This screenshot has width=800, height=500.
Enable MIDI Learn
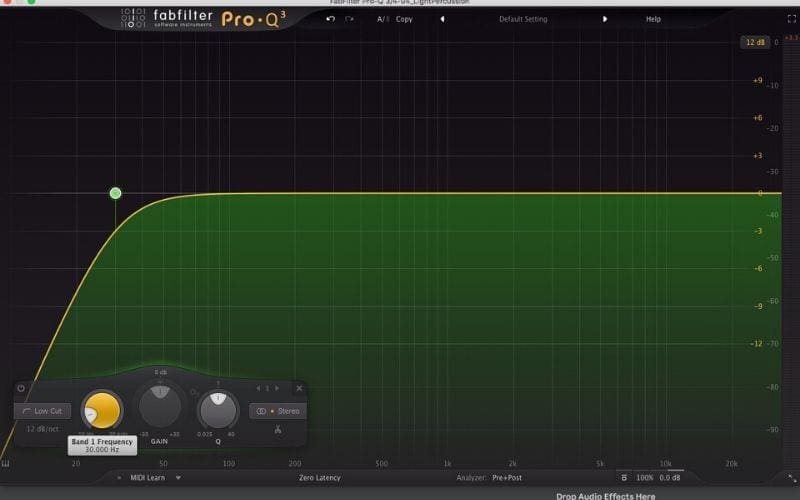coord(147,478)
